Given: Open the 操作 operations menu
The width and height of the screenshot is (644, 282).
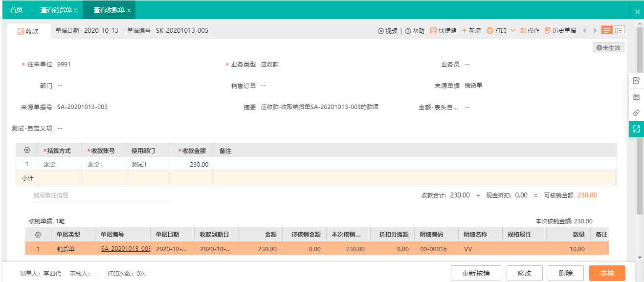Looking at the screenshot, I should point(530,31).
